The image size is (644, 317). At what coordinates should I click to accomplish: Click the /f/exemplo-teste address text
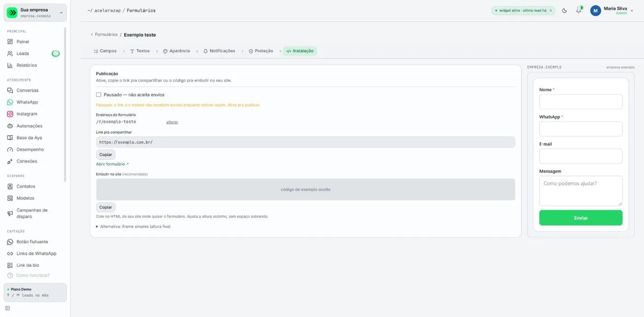click(x=116, y=122)
